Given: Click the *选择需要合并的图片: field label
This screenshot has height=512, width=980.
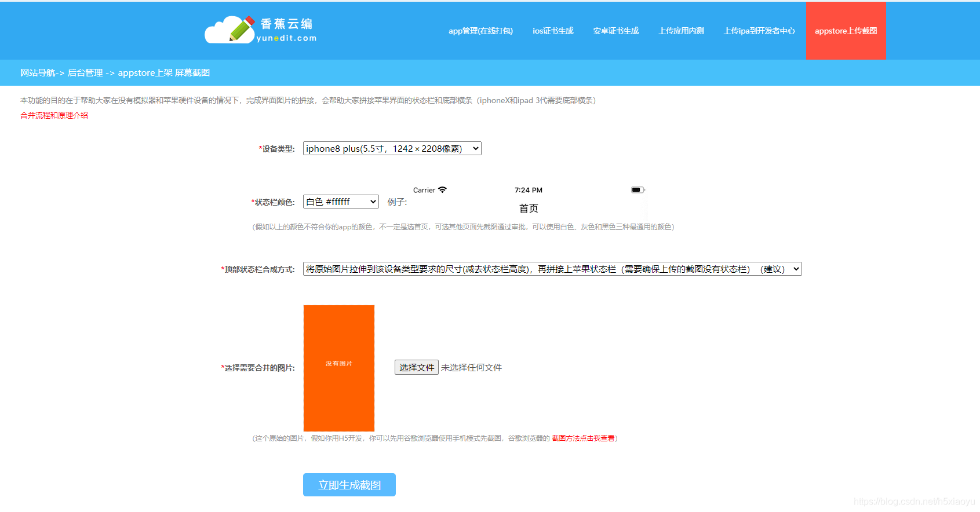Looking at the screenshot, I should tap(258, 368).
